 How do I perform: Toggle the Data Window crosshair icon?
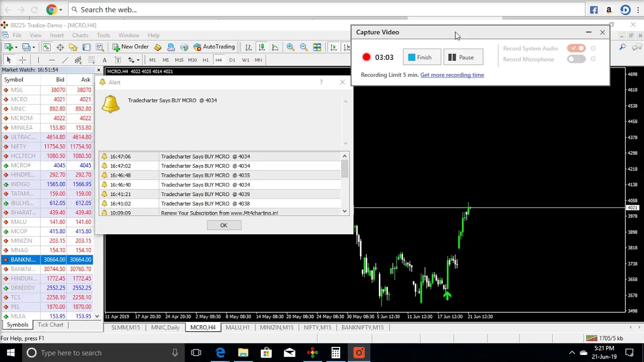pos(60,47)
